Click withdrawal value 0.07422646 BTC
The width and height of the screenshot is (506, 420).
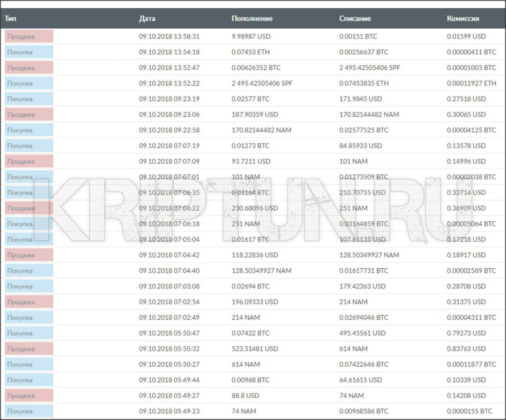[364, 364]
